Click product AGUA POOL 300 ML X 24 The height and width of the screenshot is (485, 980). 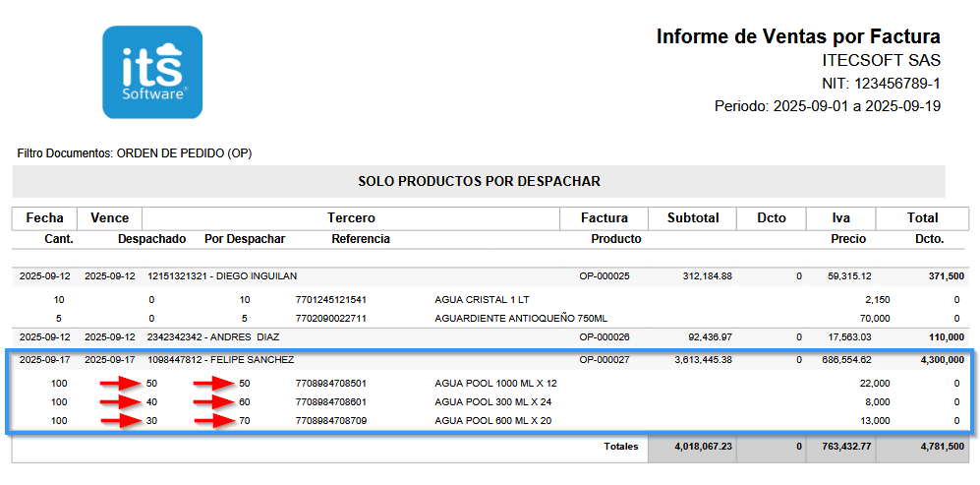coord(495,401)
